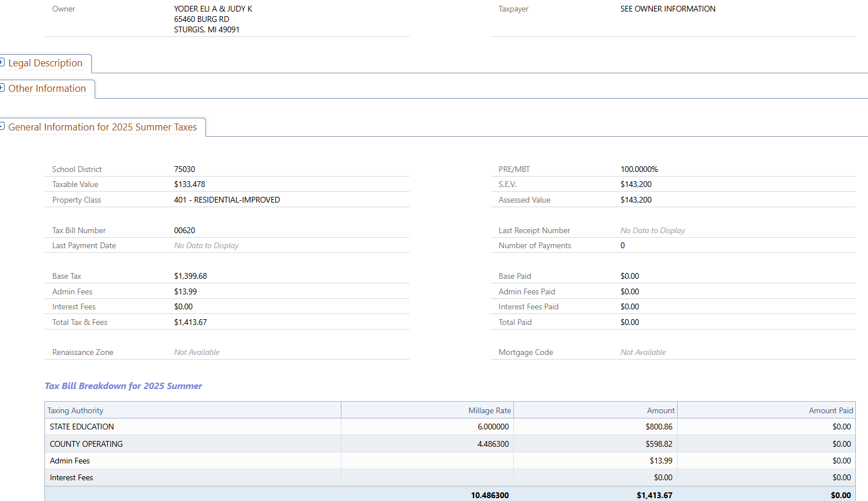Select Interest Fees row in breakdown table

(x=72, y=477)
